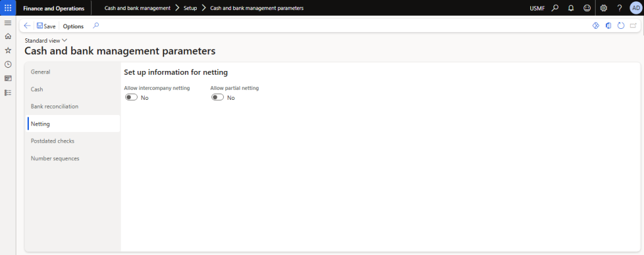The height and width of the screenshot is (255, 644).
Task: Click the notifications bell icon
Action: (x=571, y=8)
